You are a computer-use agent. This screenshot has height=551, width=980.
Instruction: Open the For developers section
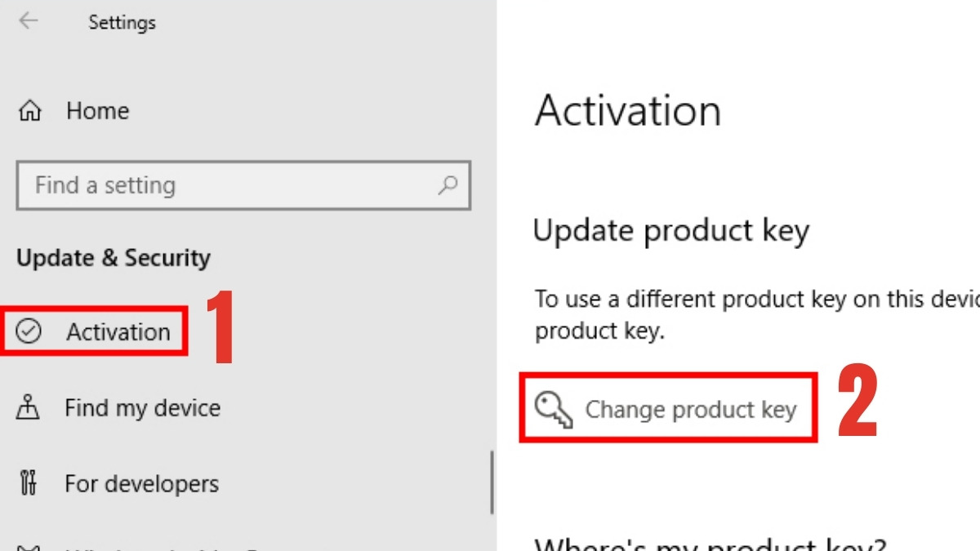141,483
